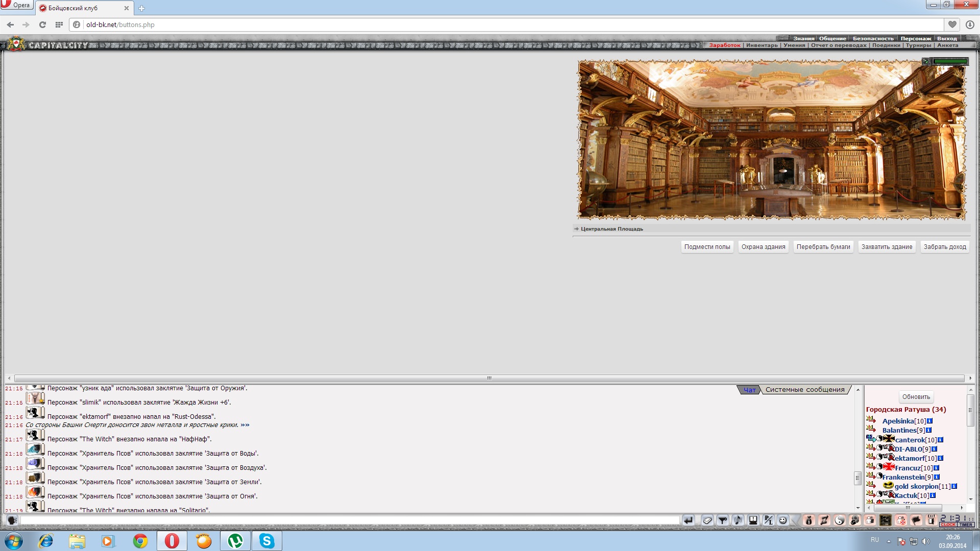The height and width of the screenshot is (551, 980).
Task: Click the send message arrow icon
Action: [x=689, y=520]
